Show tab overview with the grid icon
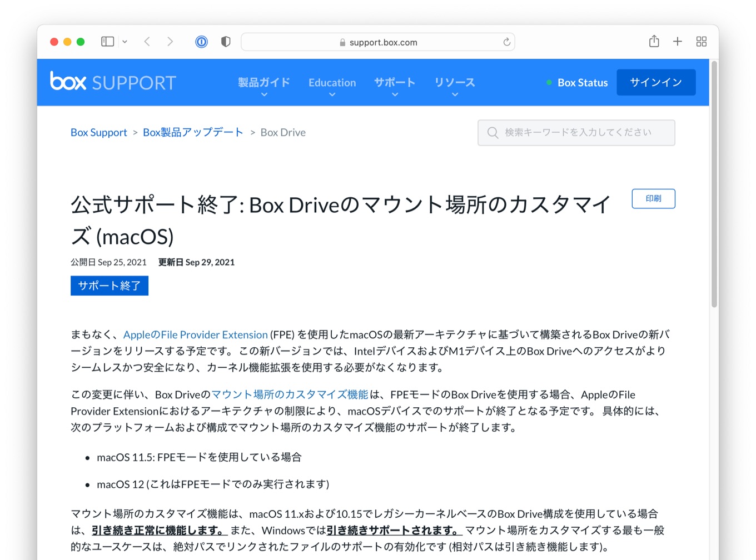Image resolution: width=756 pixels, height=560 pixels. [701, 41]
